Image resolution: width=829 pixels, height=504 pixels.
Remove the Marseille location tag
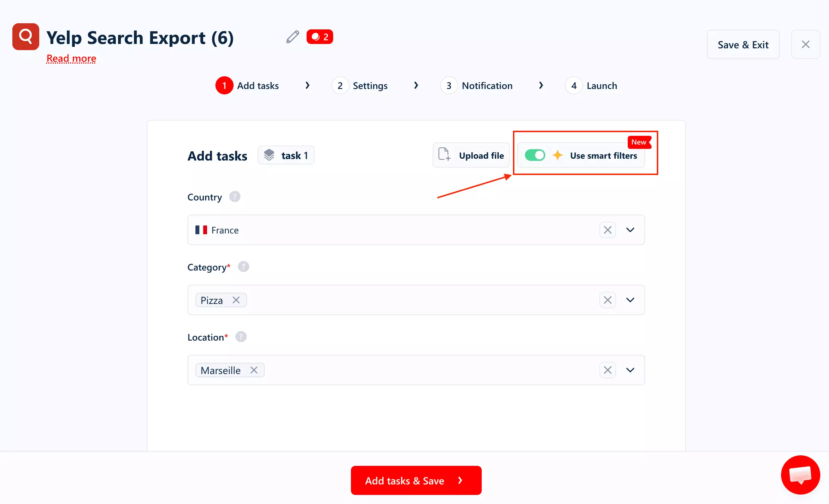pyautogui.click(x=254, y=370)
